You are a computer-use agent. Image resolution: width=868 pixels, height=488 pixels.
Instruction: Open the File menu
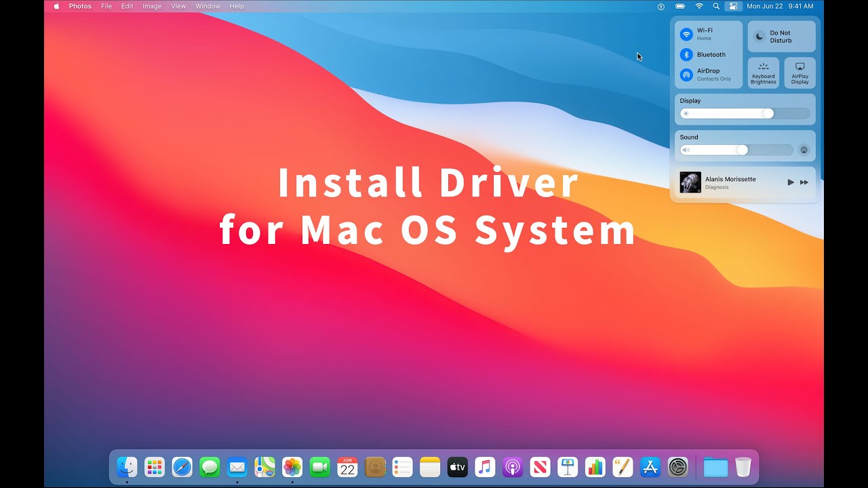106,6
